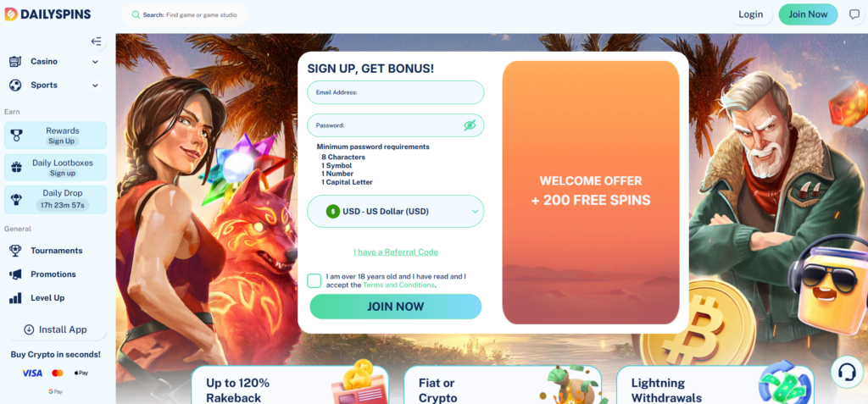Click the Login button
The width and height of the screenshot is (868, 404).
(x=751, y=14)
